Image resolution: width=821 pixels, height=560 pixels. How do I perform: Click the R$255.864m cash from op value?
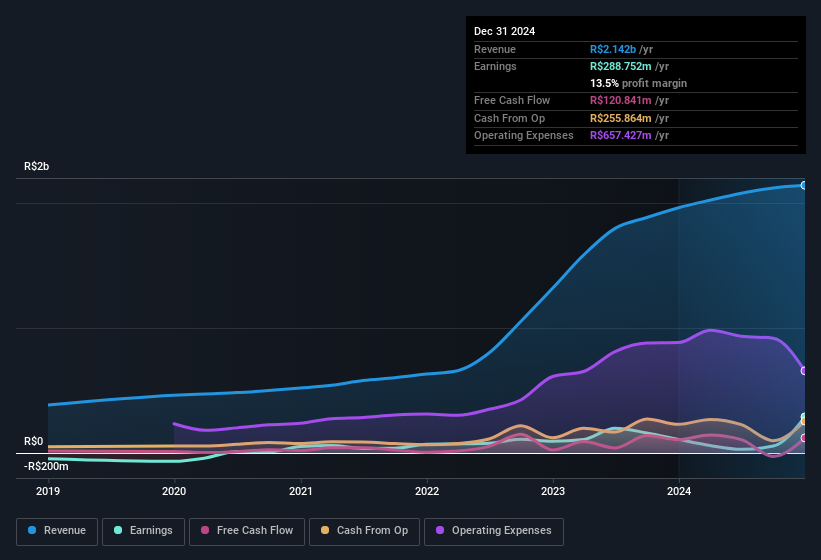[620, 118]
